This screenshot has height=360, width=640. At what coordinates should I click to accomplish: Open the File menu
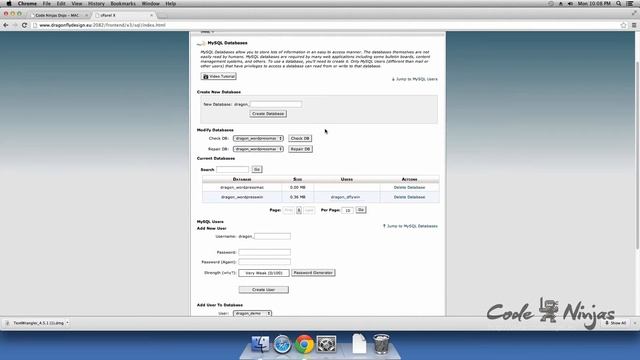pyautogui.click(x=47, y=3)
